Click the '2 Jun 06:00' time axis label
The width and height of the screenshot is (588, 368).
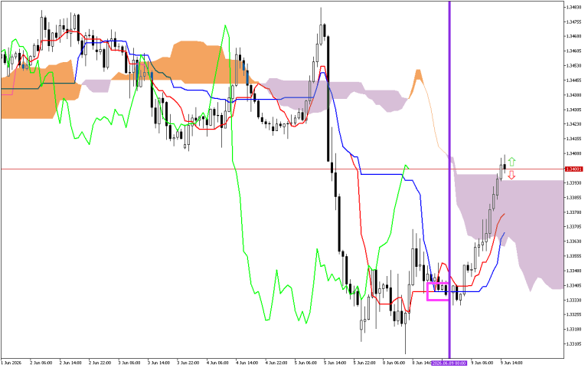(x=41, y=363)
